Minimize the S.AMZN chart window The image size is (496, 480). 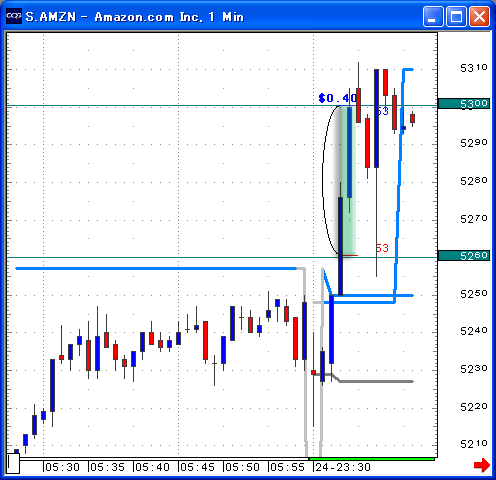point(433,16)
